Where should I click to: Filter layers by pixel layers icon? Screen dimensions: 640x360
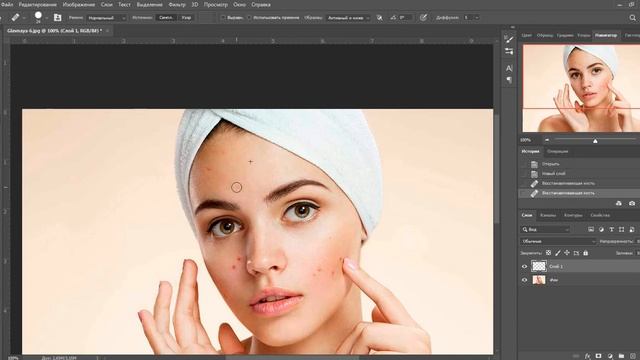pos(591,230)
